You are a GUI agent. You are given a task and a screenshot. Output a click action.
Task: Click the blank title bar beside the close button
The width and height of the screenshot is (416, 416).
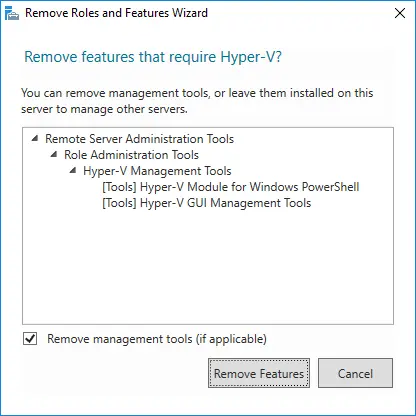coord(300,13)
